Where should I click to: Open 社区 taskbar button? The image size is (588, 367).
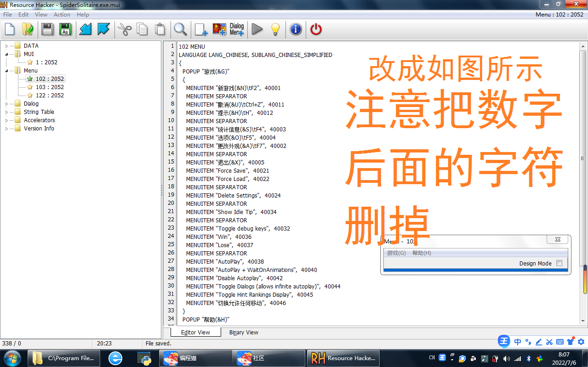(268, 358)
